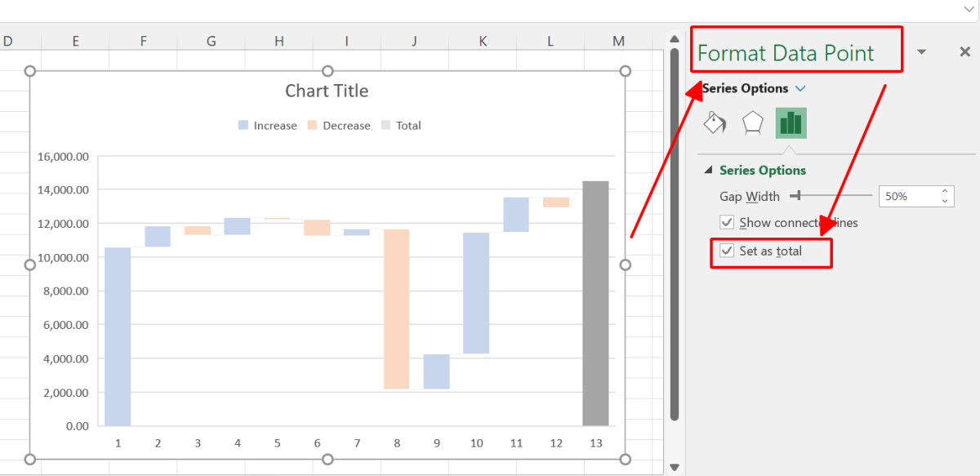Select column header M
Screen dimensions: 980x476
tap(618, 41)
